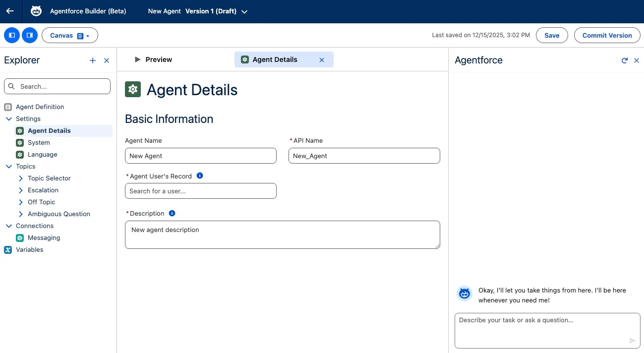Open the Messaging connection

pyautogui.click(x=44, y=237)
